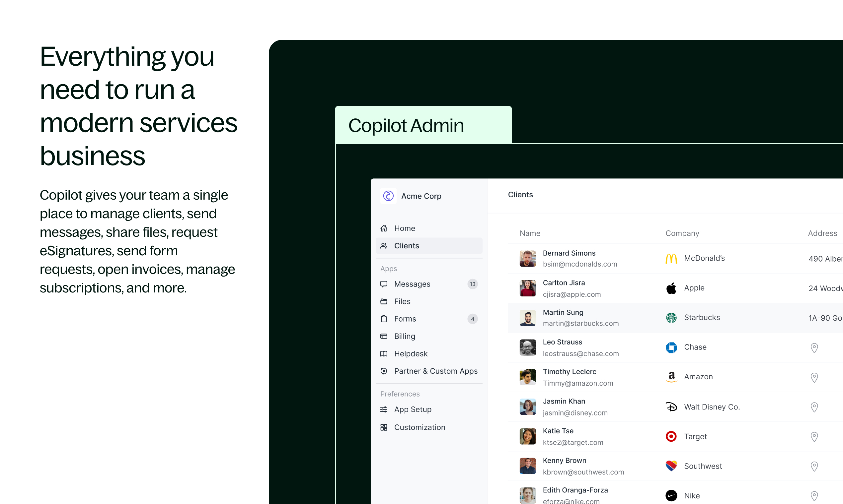Expand the Forms badge showing 4
The height and width of the screenshot is (504, 843).
click(472, 319)
